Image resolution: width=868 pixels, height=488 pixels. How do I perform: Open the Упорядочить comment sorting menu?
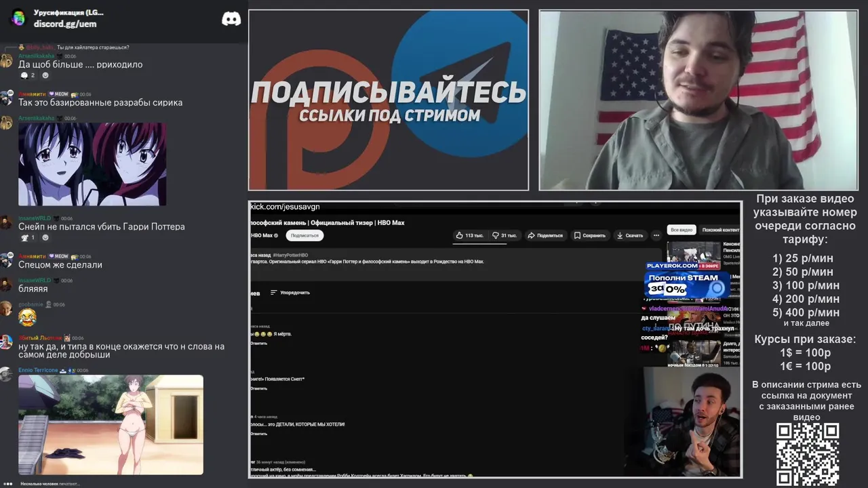[x=290, y=292]
